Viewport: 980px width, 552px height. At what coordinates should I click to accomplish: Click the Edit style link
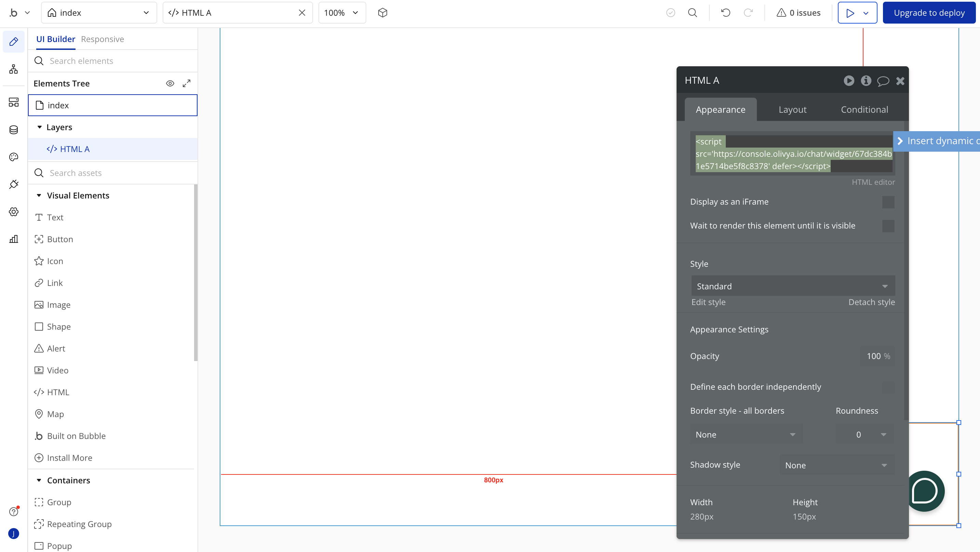(x=708, y=302)
